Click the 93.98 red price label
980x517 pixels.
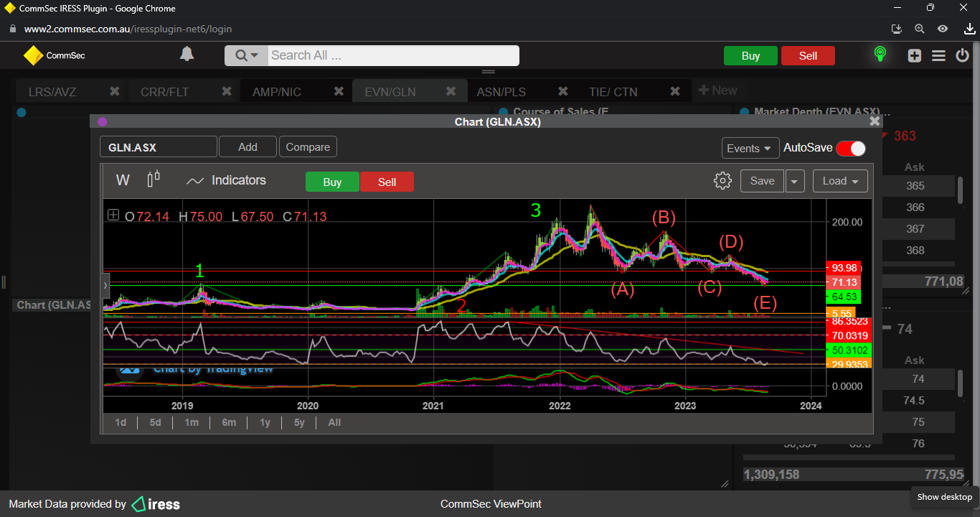[844, 268]
